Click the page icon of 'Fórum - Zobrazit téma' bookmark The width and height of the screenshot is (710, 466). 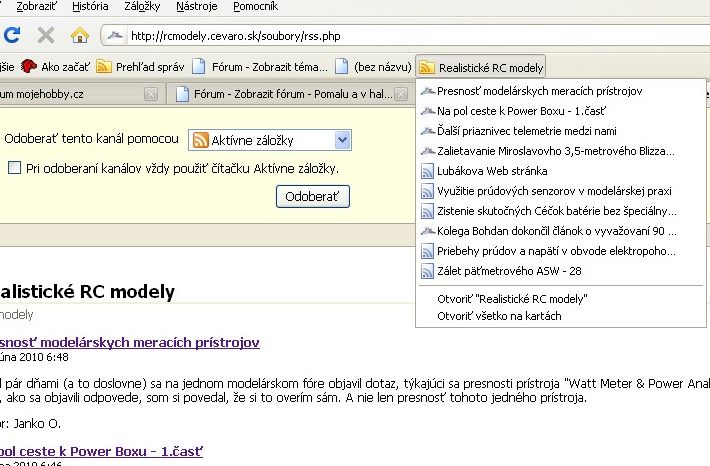tap(199, 67)
